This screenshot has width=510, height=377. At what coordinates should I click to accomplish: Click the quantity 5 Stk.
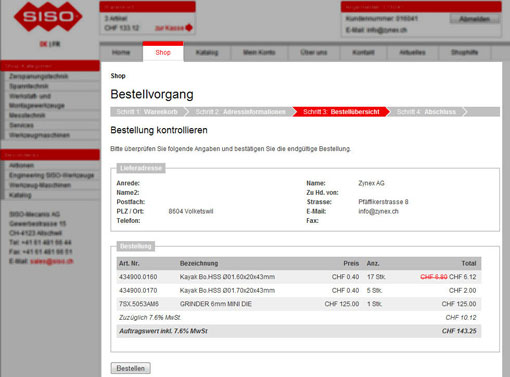click(x=374, y=291)
